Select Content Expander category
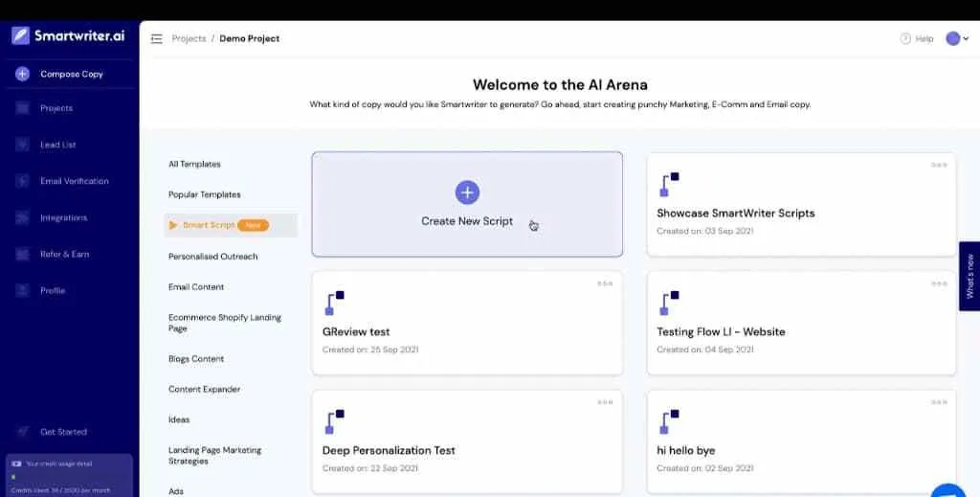Viewport: 980px width, 497px height. coord(205,389)
